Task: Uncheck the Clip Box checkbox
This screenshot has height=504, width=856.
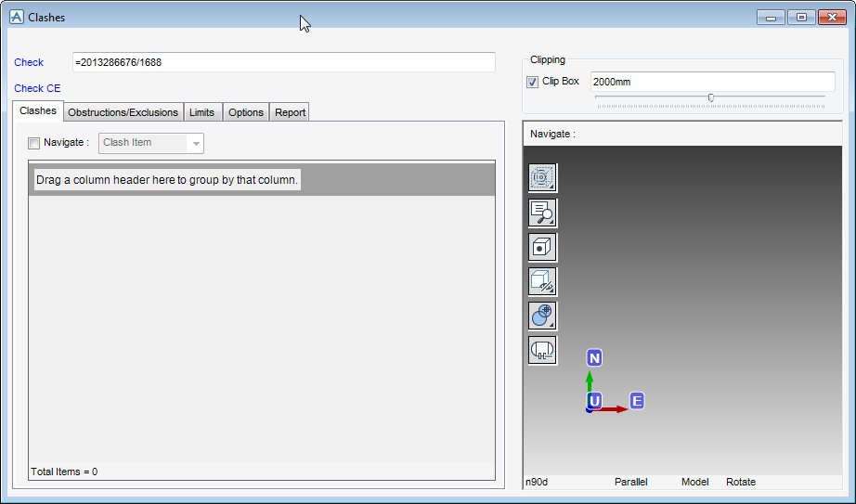Action: pos(532,82)
